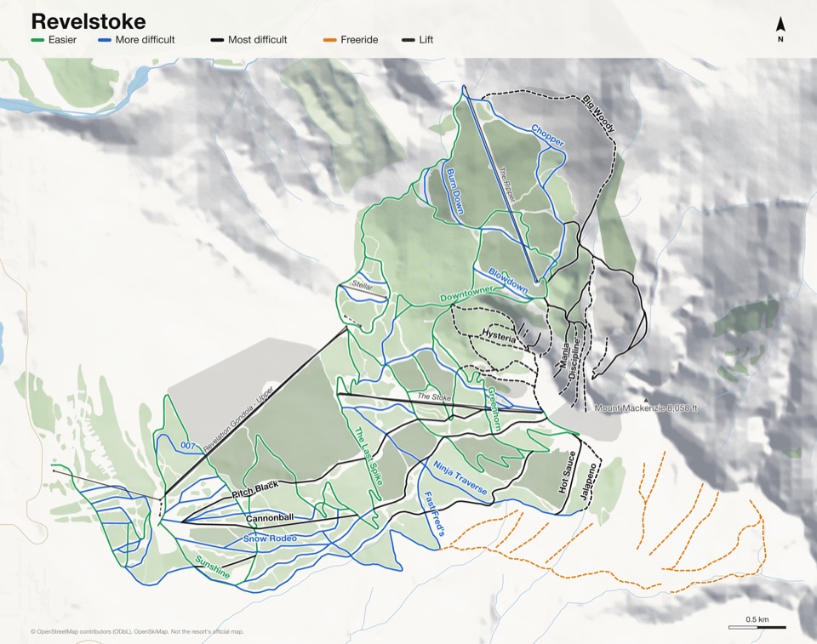Screen dimensions: 817x644
Task: Select the Chopper trail label
Action: point(547,135)
